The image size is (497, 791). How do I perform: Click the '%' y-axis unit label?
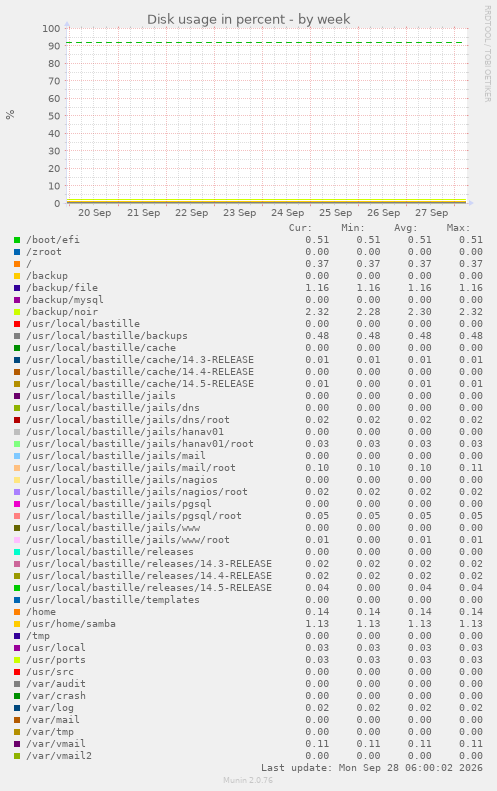click(10, 115)
